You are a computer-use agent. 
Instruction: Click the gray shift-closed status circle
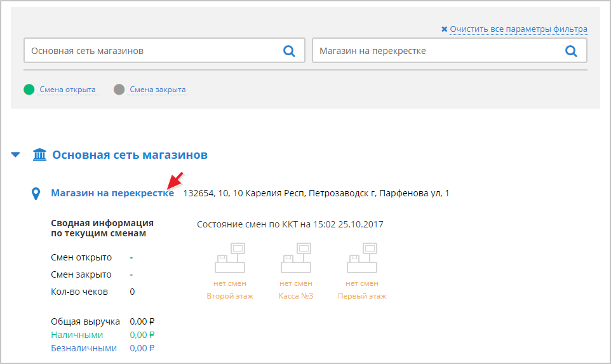click(x=119, y=90)
